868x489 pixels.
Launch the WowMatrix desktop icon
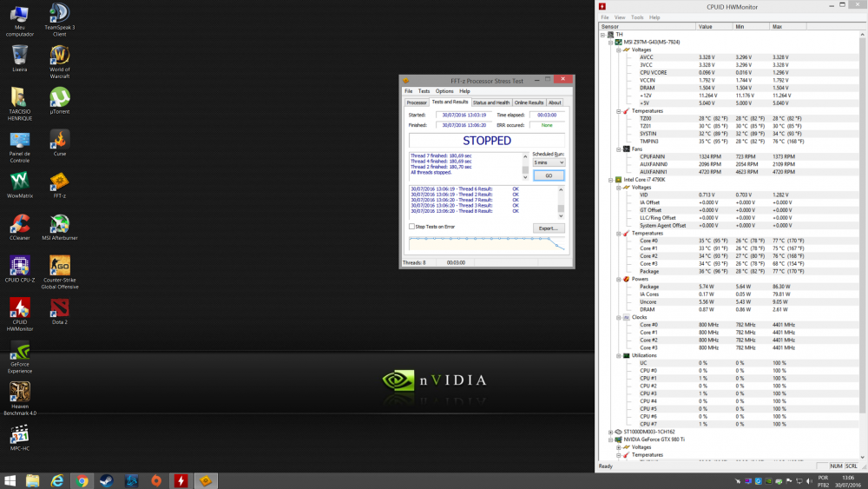click(19, 180)
